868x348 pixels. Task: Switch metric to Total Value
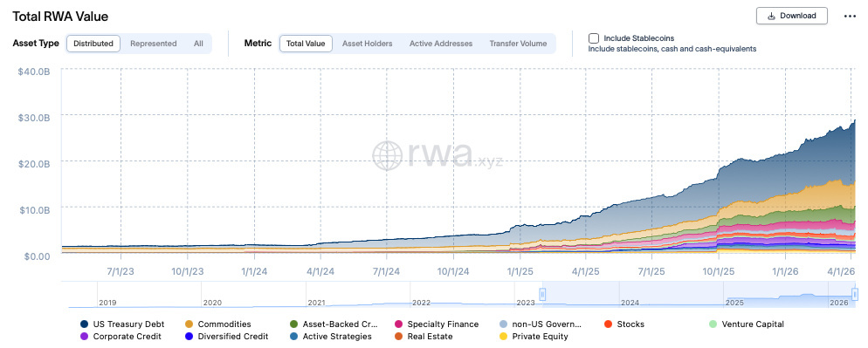point(306,43)
